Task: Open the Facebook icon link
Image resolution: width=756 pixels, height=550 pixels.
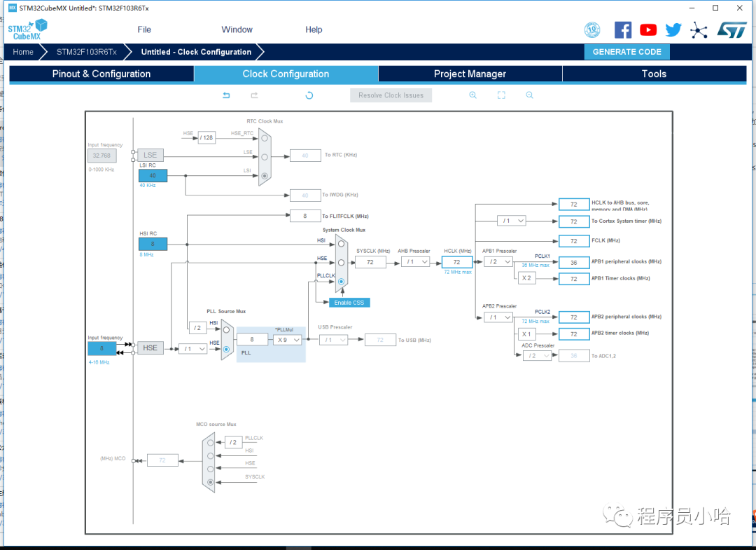Action: click(x=623, y=29)
